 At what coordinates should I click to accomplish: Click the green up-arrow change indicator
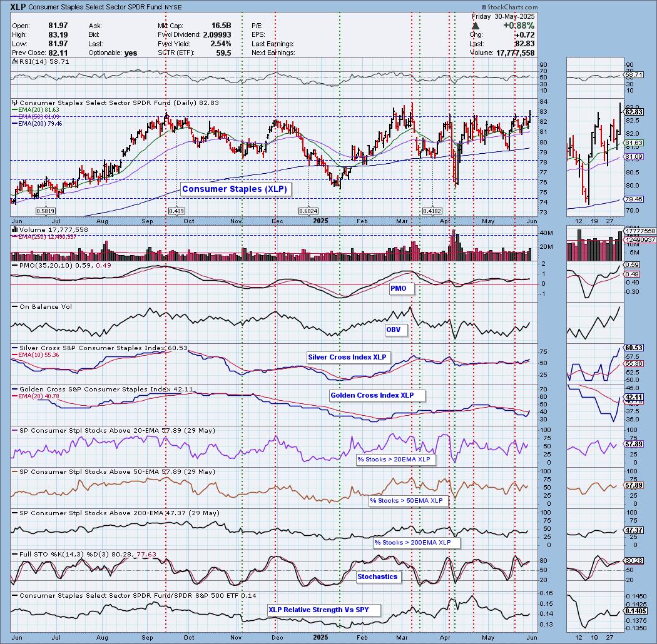475,26
